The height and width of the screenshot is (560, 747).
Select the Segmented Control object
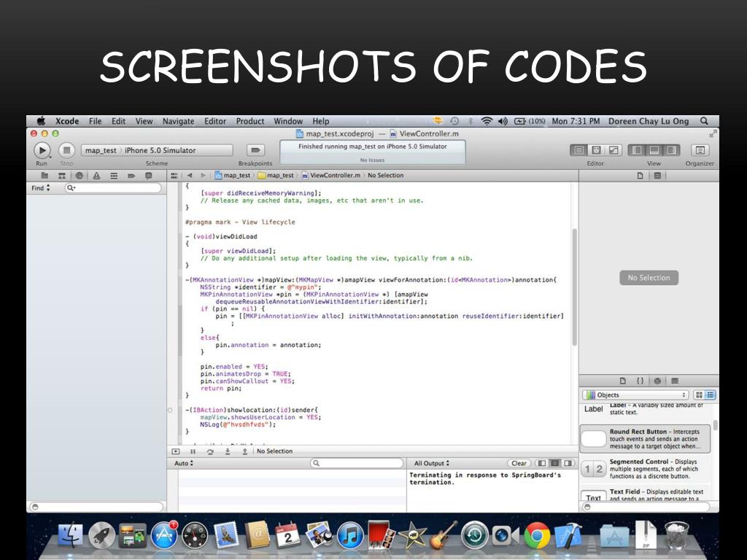click(645, 469)
